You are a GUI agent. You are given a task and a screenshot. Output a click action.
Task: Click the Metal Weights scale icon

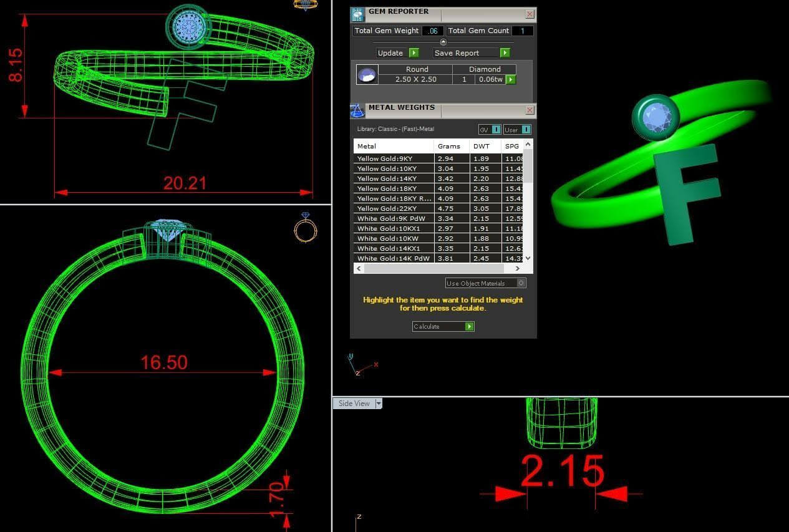[x=357, y=111]
